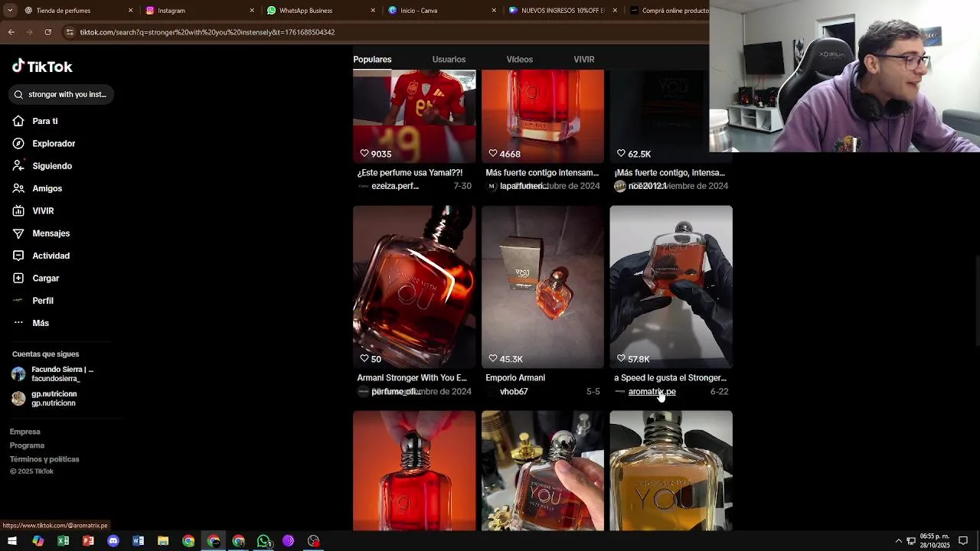
Task: Open Perfil in the sidebar
Action: tap(33, 301)
